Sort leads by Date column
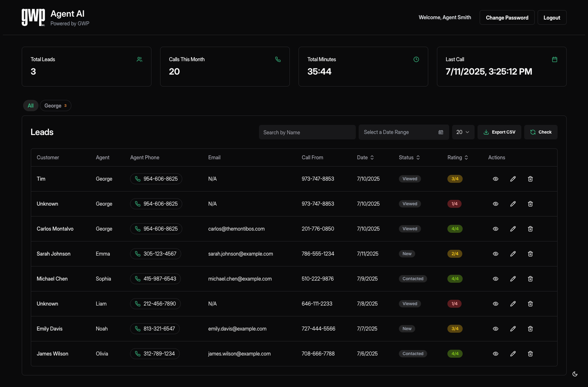The height and width of the screenshot is (387, 588). (x=365, y=157)
